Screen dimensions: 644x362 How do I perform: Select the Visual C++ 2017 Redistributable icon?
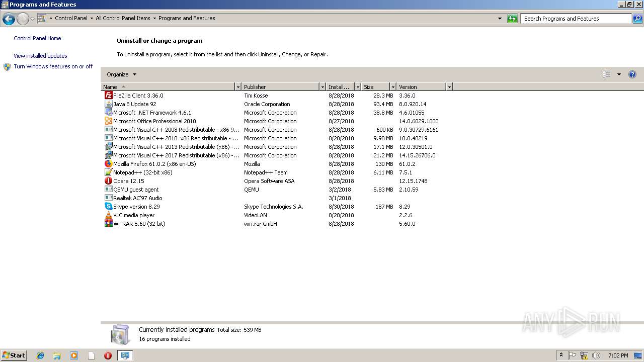point(108,155)
